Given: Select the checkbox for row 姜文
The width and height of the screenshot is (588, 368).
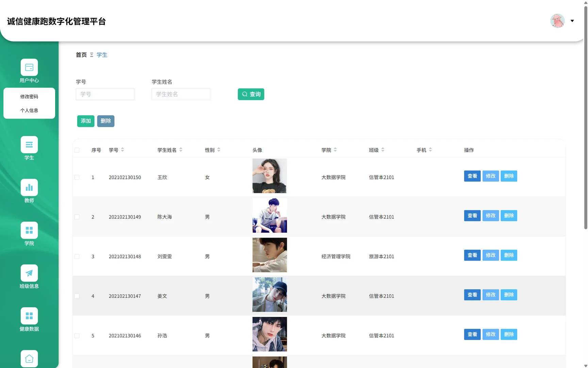Looking at the screenshot, I should pyautogui.click(x=77, y=296).
